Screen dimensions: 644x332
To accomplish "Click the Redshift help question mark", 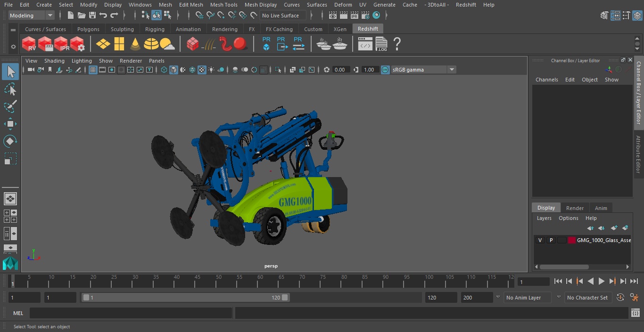I will click(x=397, y=44).
